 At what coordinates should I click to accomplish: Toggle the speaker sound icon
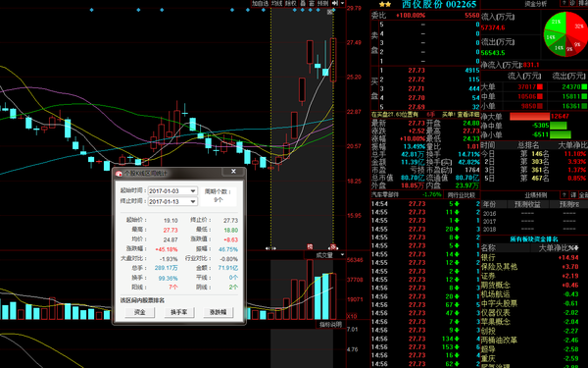click(x=335, y=3)
